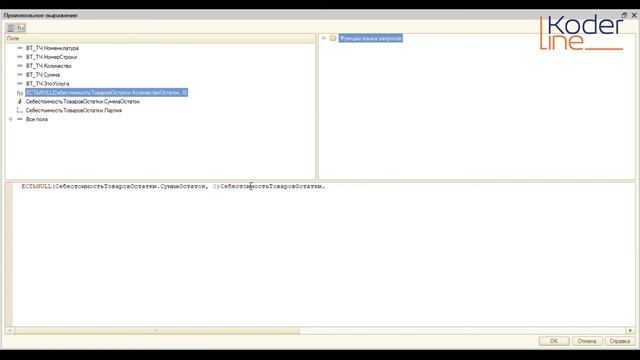Screen dimensions: 640x360
Task: Expand the query language functions folder
Action: (x=324, y=38)
